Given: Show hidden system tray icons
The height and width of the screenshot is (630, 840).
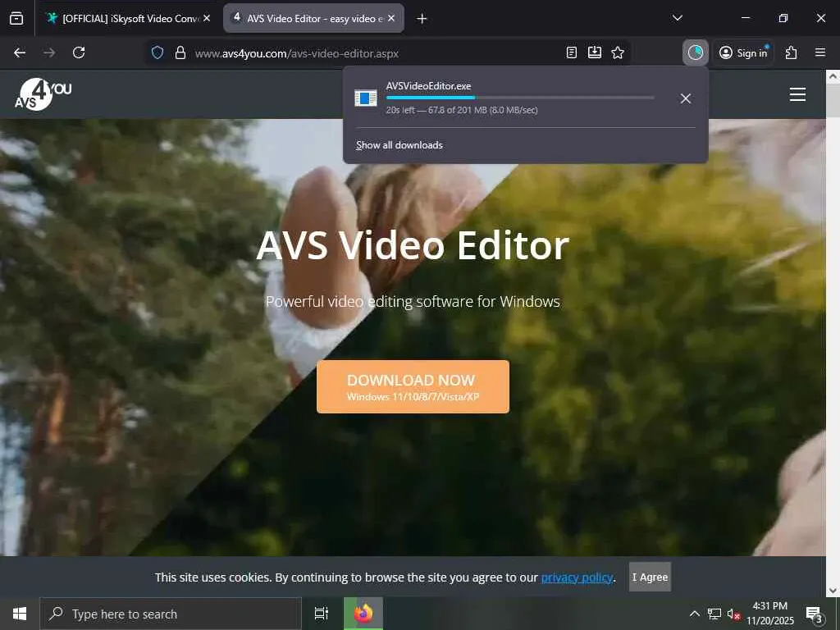Looking at the screenshot, I should [x=694, y=614].
